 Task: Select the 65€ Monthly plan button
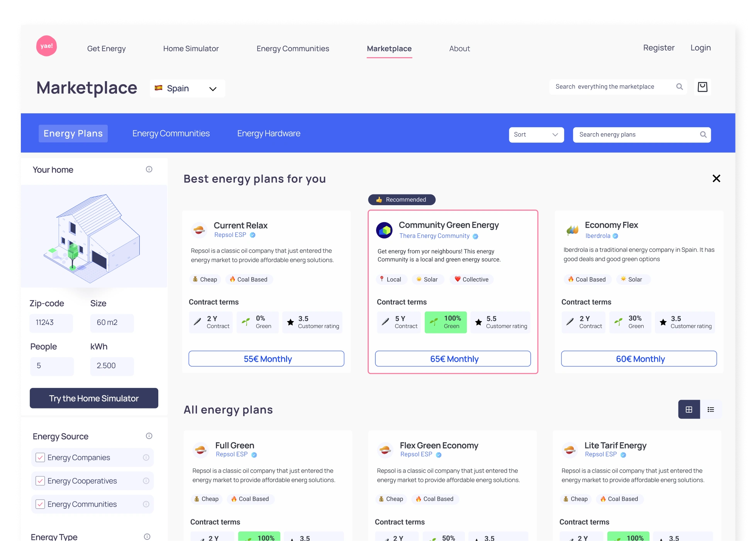pos(453,359)
